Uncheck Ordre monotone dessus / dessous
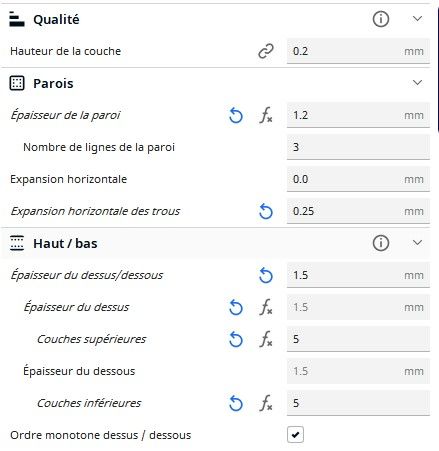439x451 pixels. click(295, 435)
